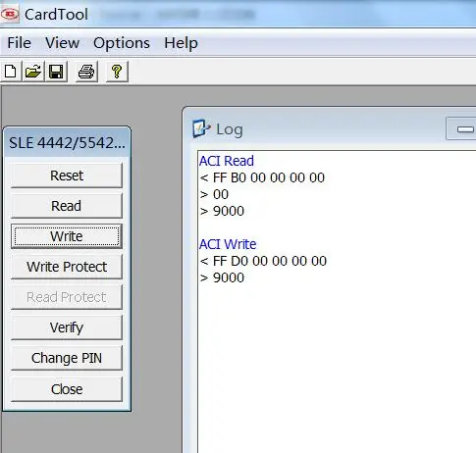The height and width of the screenshot is (453, 476).
Task: Click the SLE 4442/5542 panel title
Action: coord(67,143)
